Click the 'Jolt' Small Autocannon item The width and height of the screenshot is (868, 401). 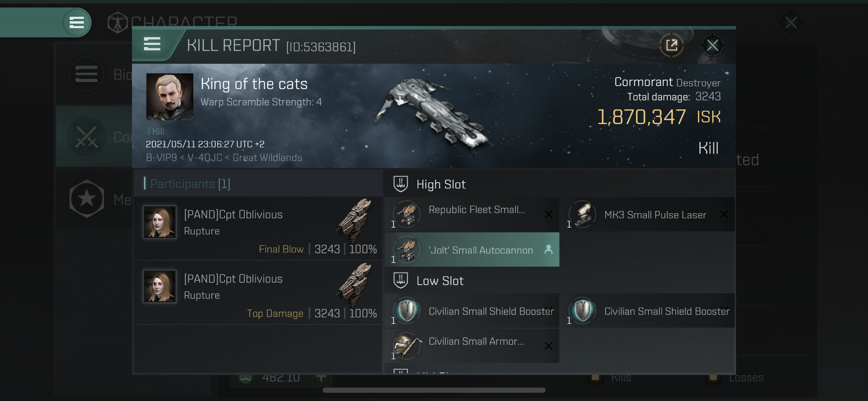[480, 250]
